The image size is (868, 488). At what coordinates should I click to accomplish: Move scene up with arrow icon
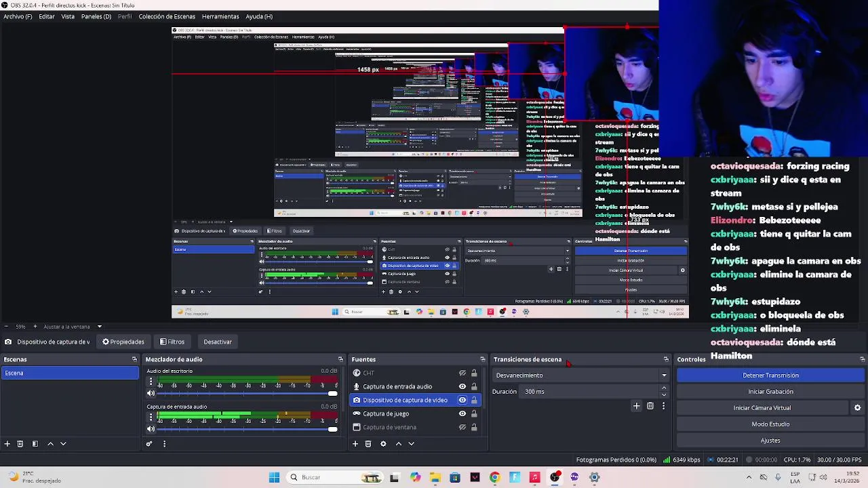click(50, 444)
